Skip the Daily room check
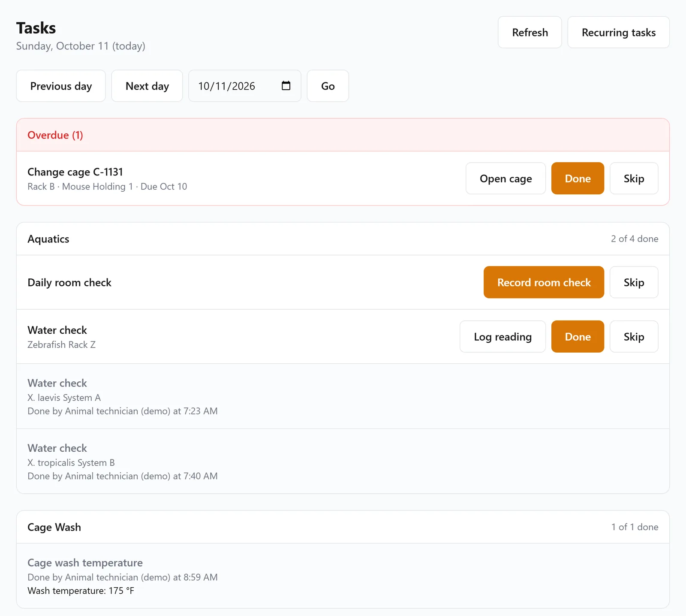This screenshot has height=616, width=686. tap(634, 282)
